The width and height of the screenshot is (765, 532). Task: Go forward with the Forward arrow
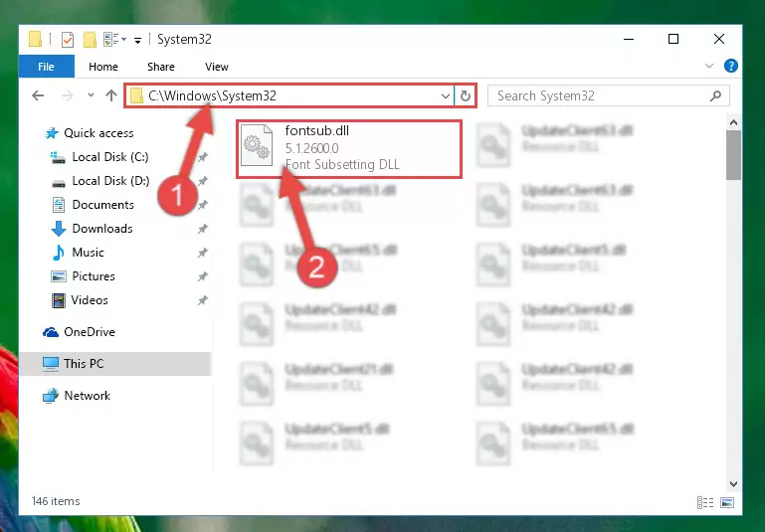tap(68, 95)
